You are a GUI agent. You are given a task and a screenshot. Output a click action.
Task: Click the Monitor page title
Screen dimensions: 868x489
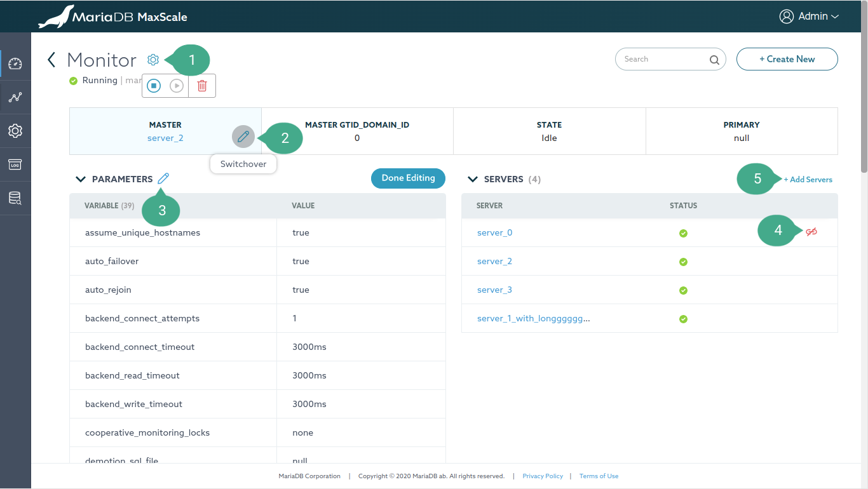click(x=102, y=60)
